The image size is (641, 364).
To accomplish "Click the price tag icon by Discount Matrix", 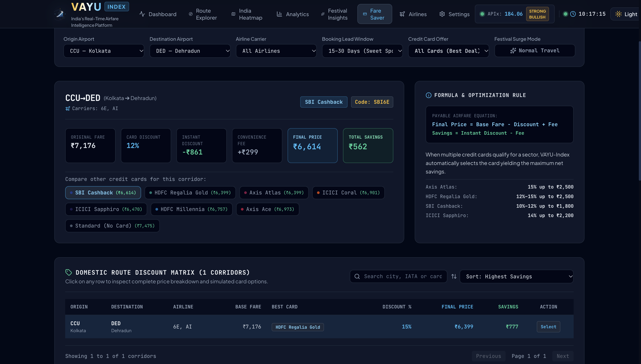I will coord(68,272).
